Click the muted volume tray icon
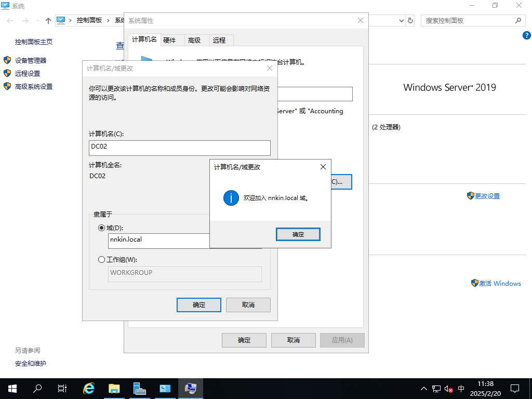Viewport: 532px width, 399px height. 449,389
